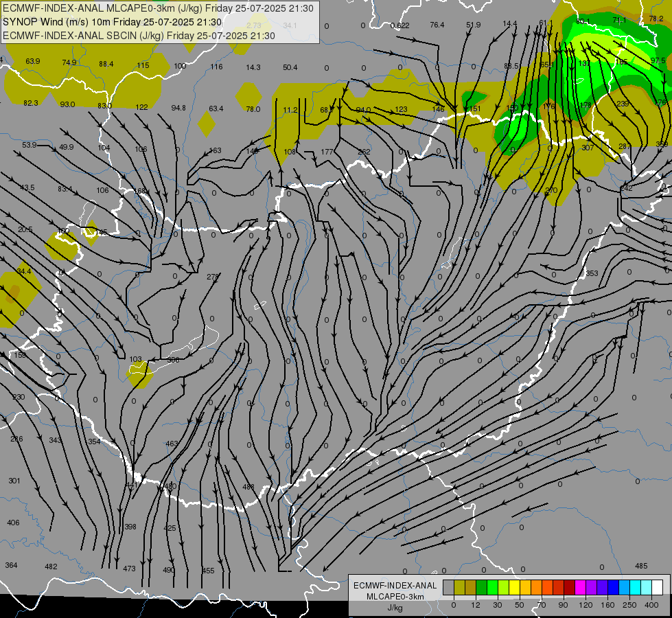This screenshot has height=618, width=672.
Task: Click the map value 364
Action: coord(11,565)
